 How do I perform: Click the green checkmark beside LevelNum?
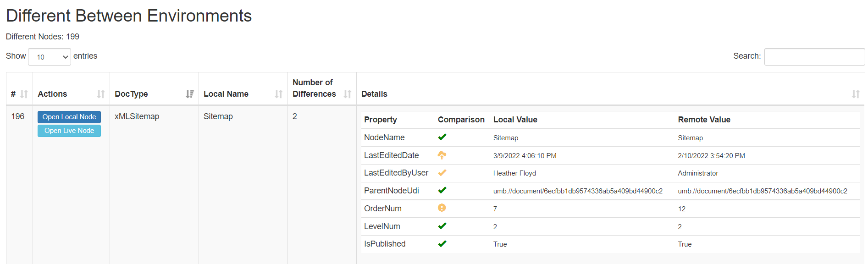click(x=442, y=226)
